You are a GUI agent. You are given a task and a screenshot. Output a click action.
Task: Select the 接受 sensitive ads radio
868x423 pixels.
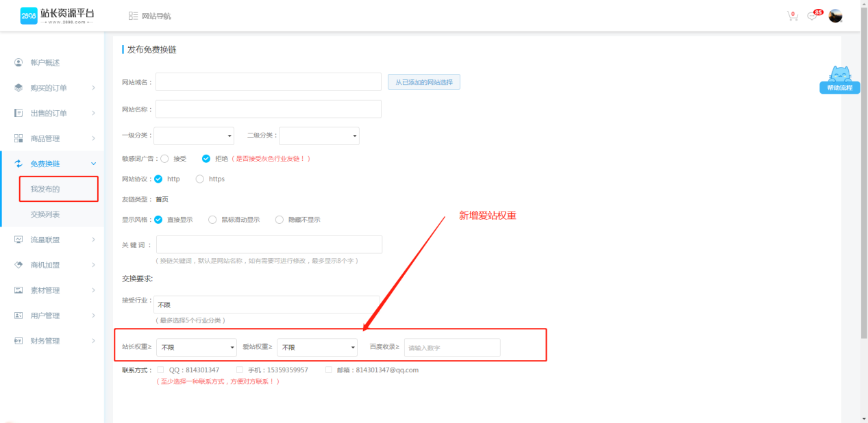click(x=164, y=159)
